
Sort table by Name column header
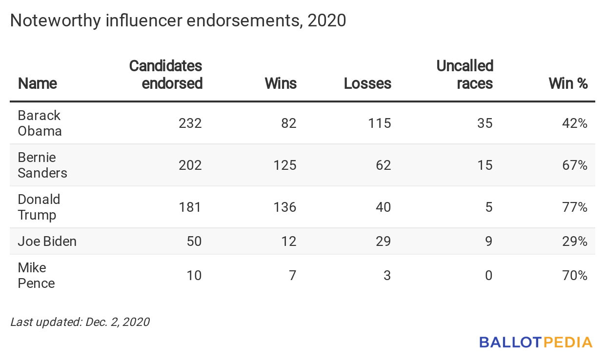point(38,83)
